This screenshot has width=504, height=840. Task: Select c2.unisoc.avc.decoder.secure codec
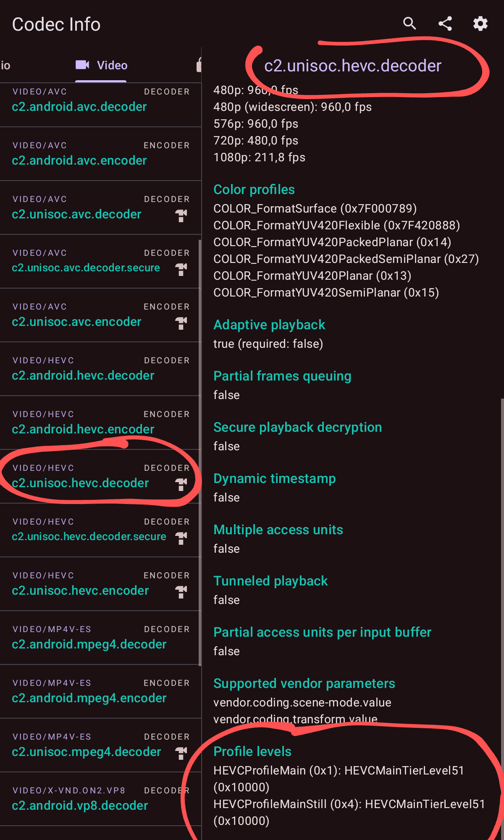(x=101, y=261)
